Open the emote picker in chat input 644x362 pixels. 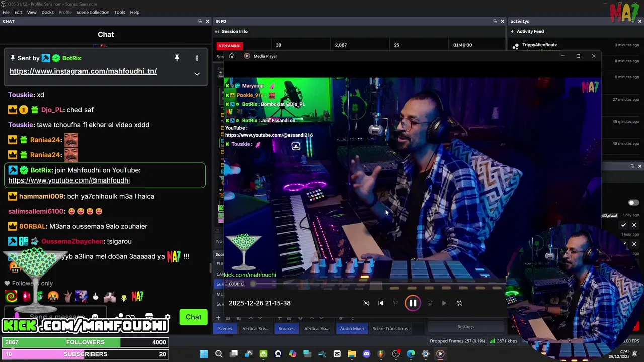click(95, 317)
